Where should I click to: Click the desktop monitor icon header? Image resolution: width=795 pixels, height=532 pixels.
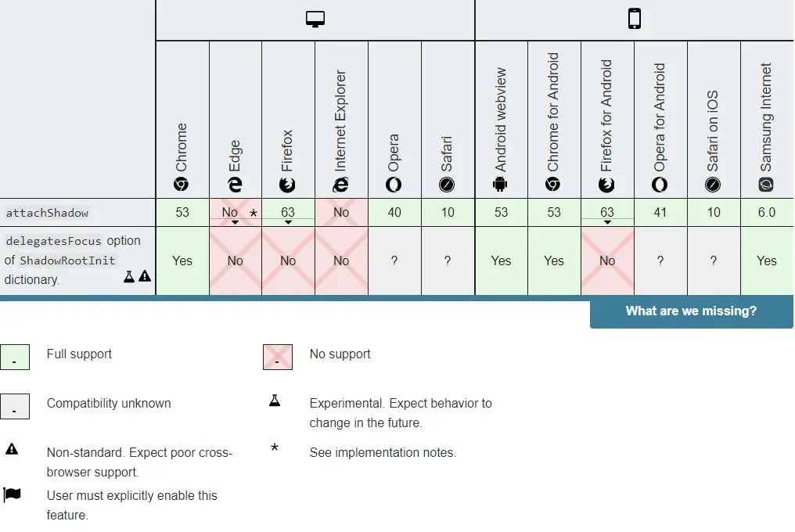[x=315, y=20]
